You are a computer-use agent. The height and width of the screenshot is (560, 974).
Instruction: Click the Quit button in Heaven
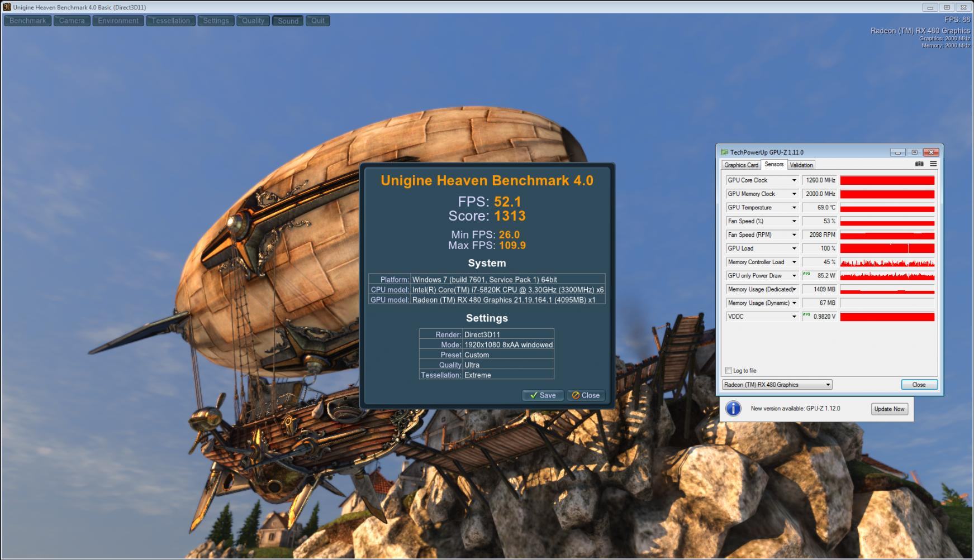[318, 21]
